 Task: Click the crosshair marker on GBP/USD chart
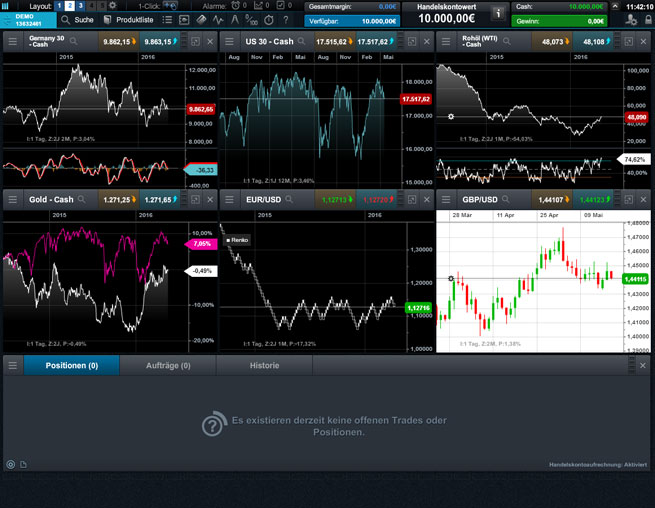(451, 279)
